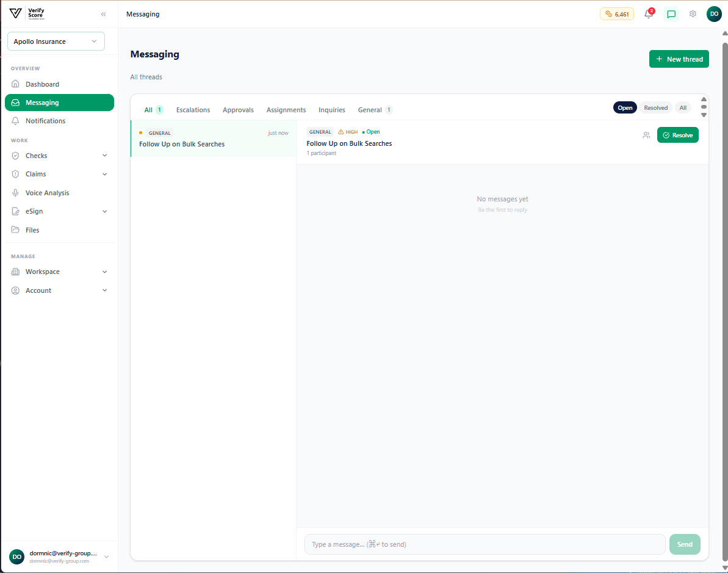Open the credits balance 6,461 badge
Viewport: 728px width, 573px height.
coord(616,14)
